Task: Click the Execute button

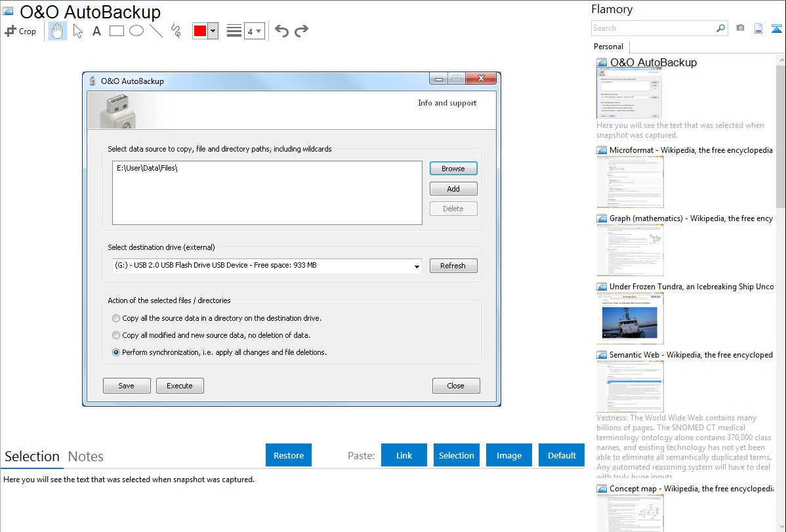Action: pos(180,386)
